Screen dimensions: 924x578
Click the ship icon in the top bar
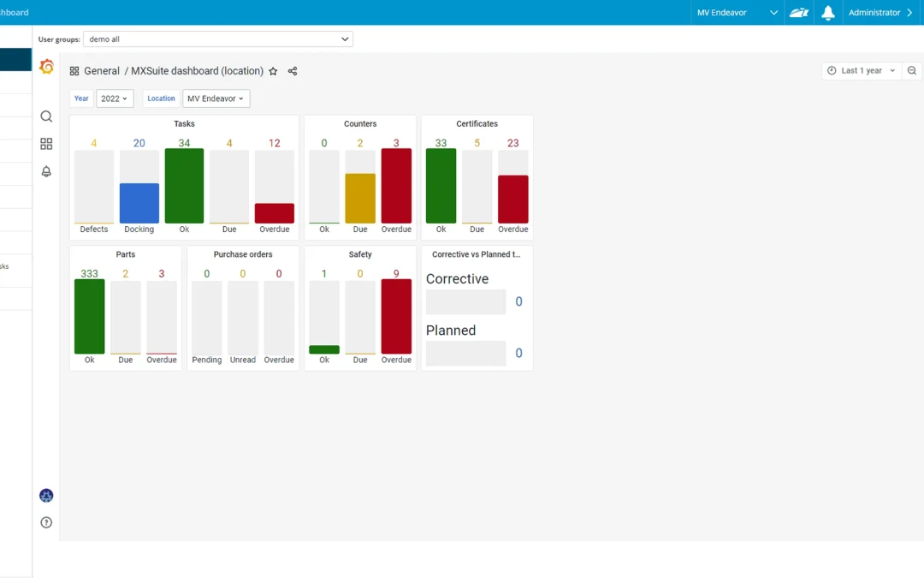pos(799,12)
